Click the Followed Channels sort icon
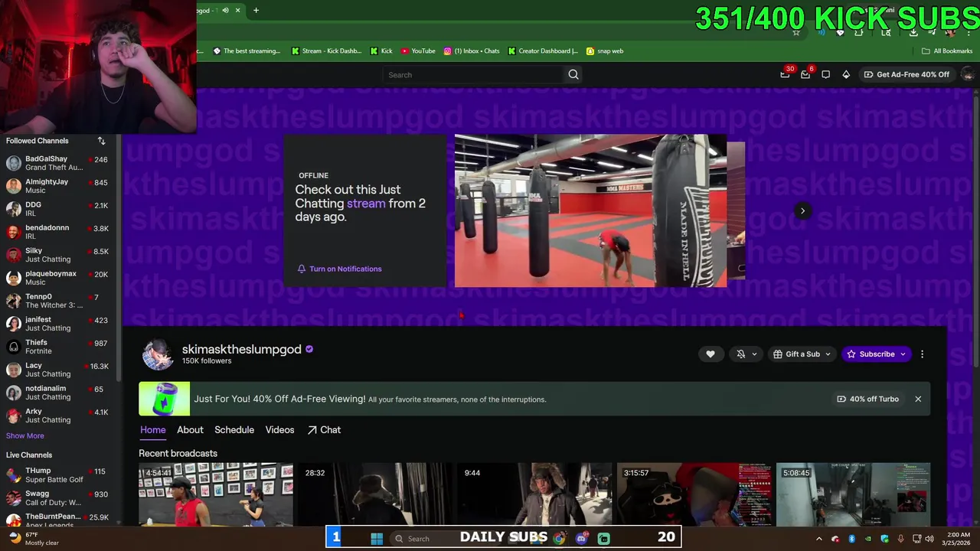 coord(101,141)
